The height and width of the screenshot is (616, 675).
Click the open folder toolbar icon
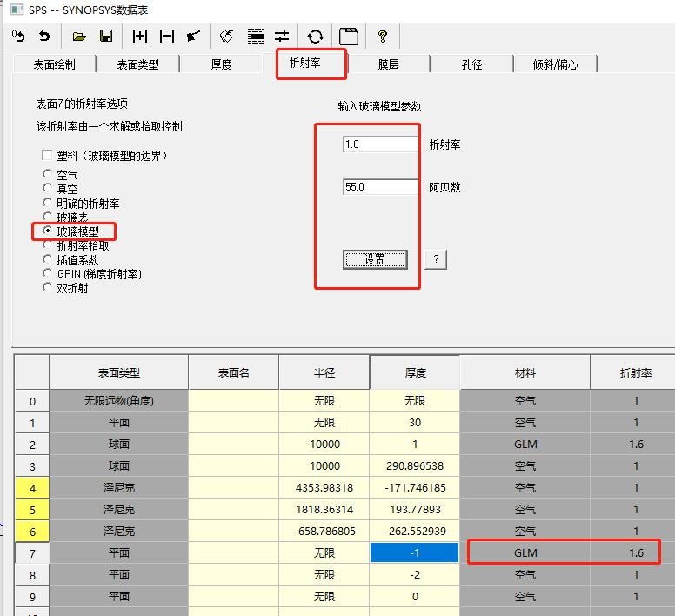pos(79,37)
